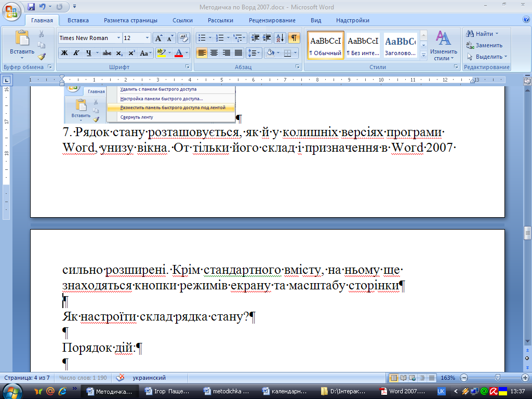Click the zoom slider handle
This screenshot has width=532, height=399.
coord(497,378)
